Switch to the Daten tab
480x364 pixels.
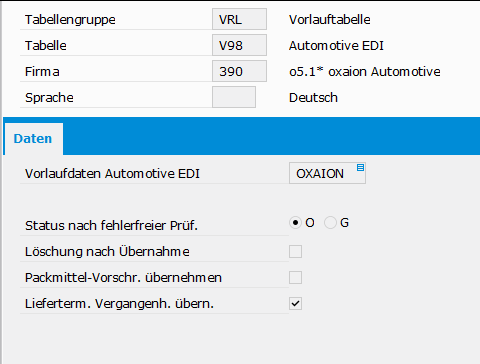[33, 139]
